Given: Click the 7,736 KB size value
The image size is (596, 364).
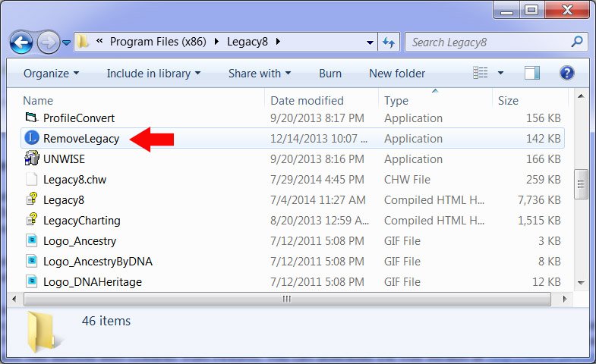Looking at the screenshot, I should pyautogui.click(x=539, y=200).
